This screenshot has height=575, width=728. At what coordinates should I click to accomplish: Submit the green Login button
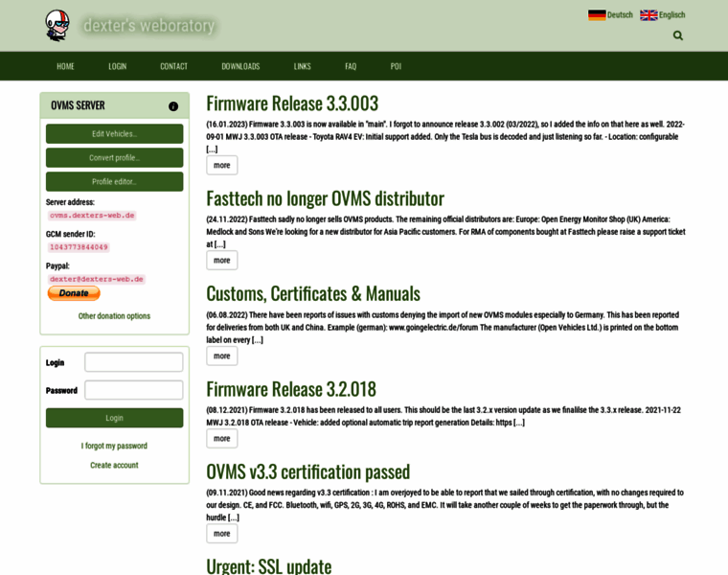tap(115, 418)
